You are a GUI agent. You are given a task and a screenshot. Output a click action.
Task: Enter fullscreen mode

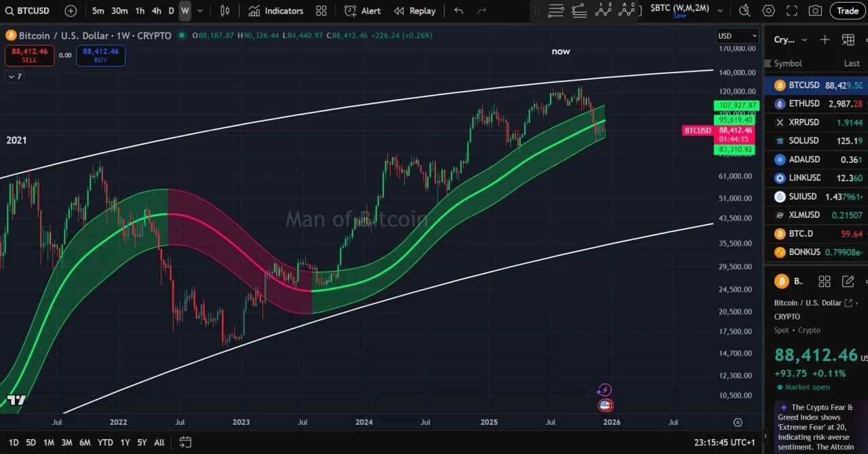tap(792, 11)
